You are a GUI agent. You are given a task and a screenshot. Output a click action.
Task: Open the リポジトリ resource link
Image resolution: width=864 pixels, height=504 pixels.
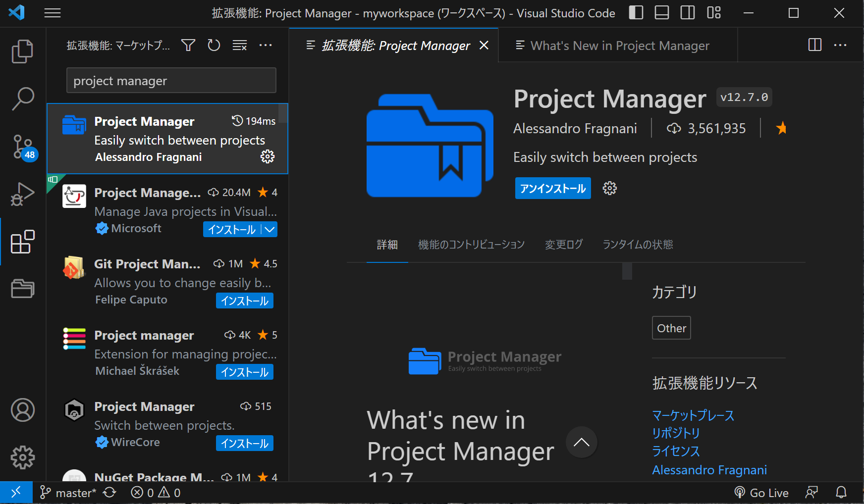point(676,433)
